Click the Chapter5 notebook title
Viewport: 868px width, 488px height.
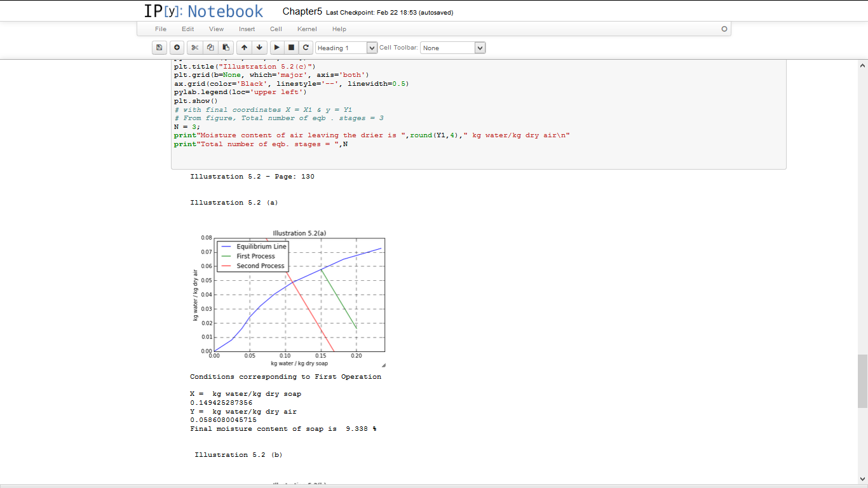coord(302,11)
